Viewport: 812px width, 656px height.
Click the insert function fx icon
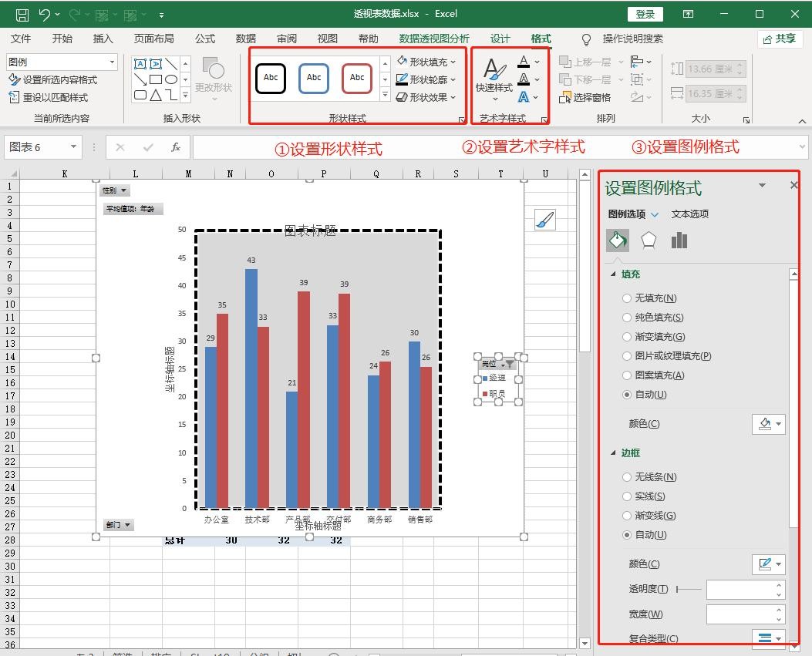pyautogui.click(x=176, y=147)
